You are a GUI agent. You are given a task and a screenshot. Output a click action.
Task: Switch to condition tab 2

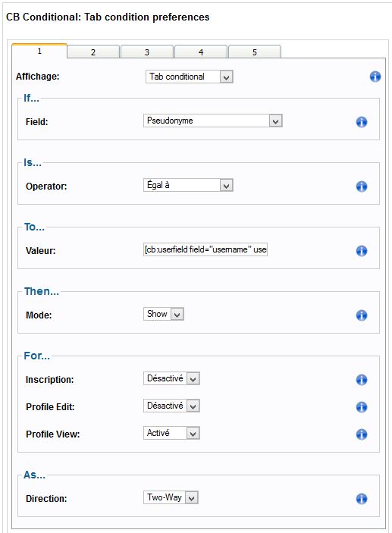(x=93, y=52)
